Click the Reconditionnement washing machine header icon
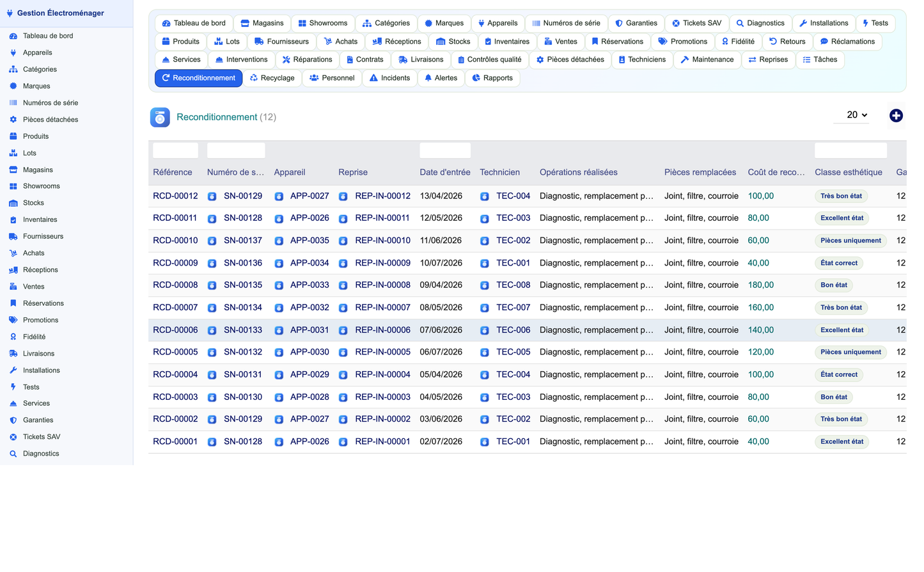 pyautogui.click(x=160, y=117)
